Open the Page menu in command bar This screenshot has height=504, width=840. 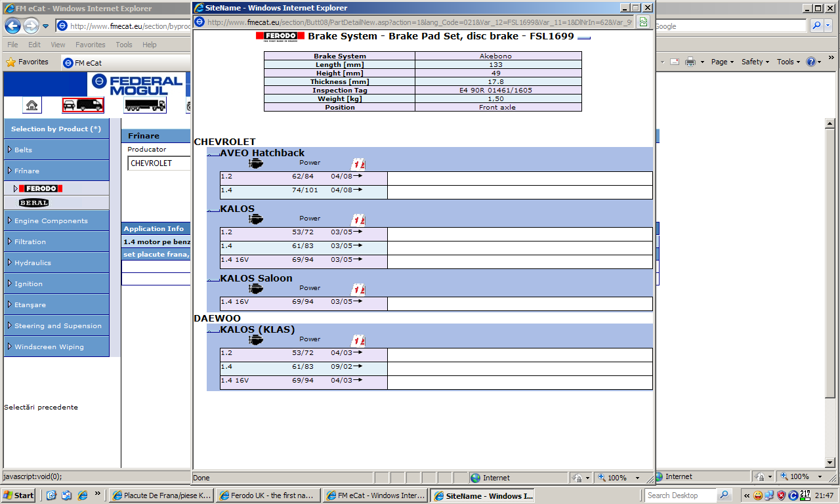[723, 62]
